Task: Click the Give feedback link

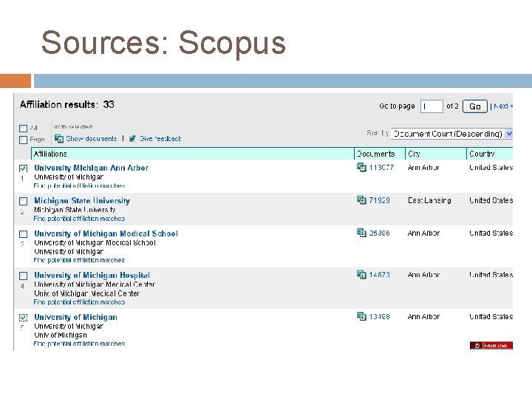Action: pos(160,138)
